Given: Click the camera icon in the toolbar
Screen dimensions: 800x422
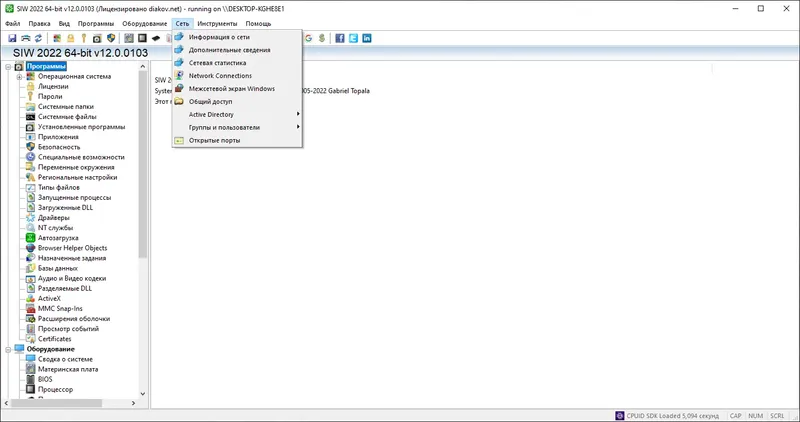Looking at the screenshot, I should pyautogui.click(x=97, y=38).
